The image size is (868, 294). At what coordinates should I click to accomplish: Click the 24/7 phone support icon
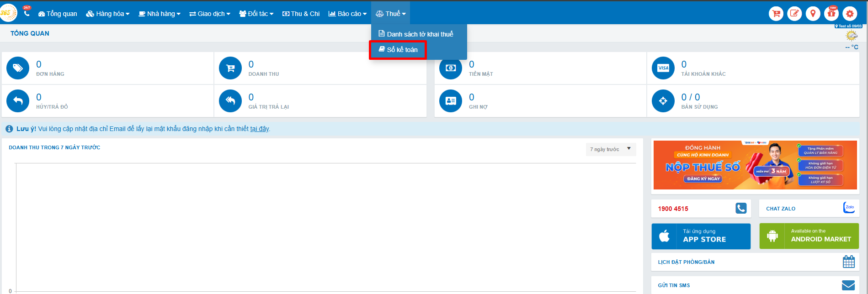pos(27,13)
